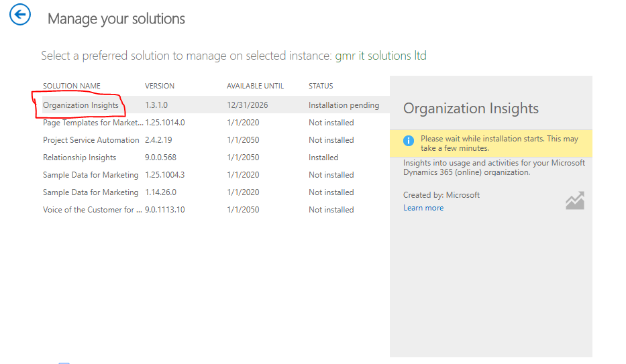Click the Organization Insights heading in details panel
The height and width of the screenshot is (364, 626).
click(471, 109)
